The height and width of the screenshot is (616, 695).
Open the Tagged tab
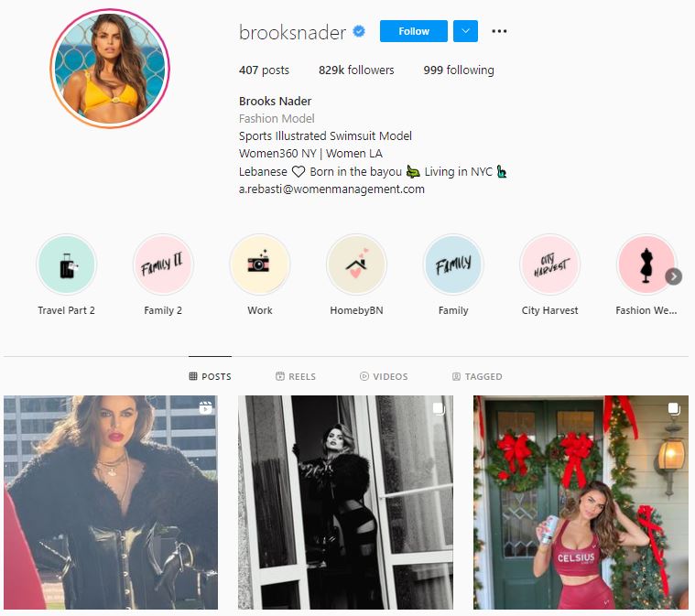pyautogui.click(x=477, y=376)
